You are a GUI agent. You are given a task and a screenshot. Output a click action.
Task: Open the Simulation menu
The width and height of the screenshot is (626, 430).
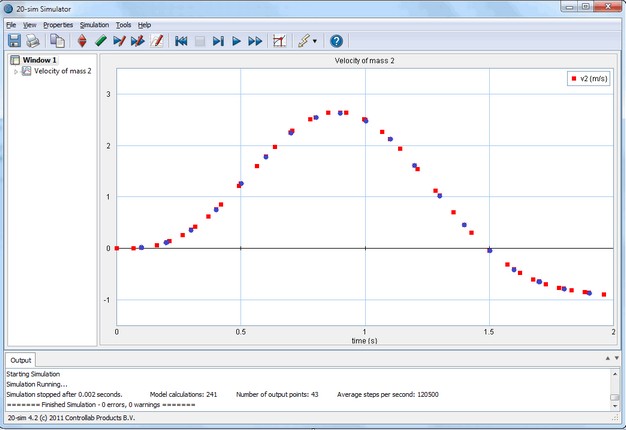pos(94,24)
